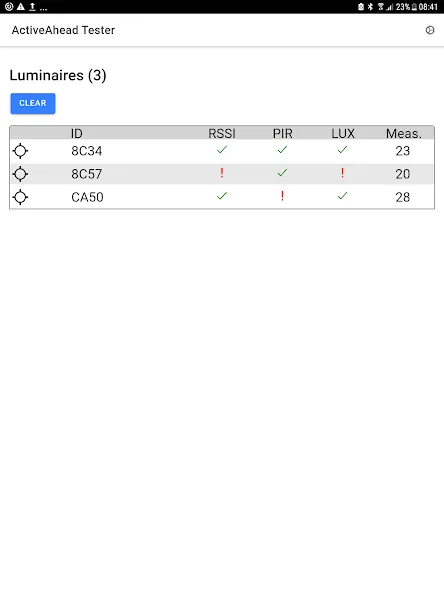
Task: Click measurement count 28 for CA50
Action: (x=402, y=197)
